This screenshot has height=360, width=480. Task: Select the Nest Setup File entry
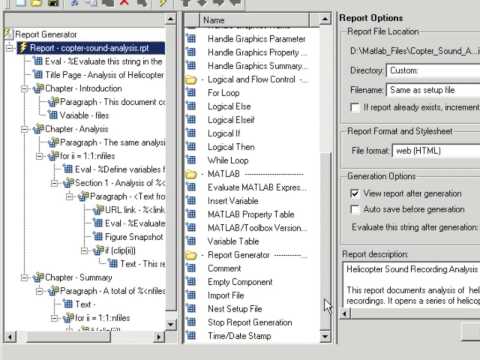point(235,309)
